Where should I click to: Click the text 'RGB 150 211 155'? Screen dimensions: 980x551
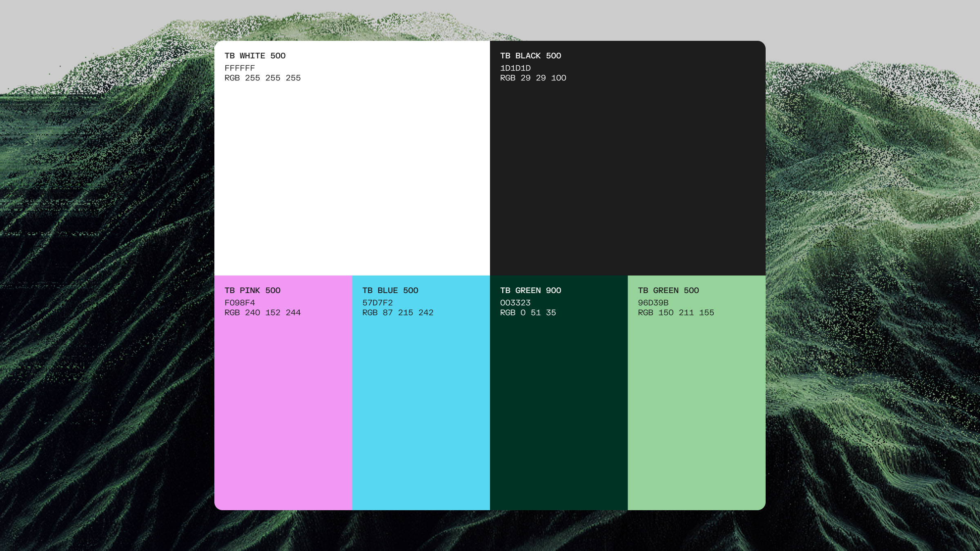(676, 313)
